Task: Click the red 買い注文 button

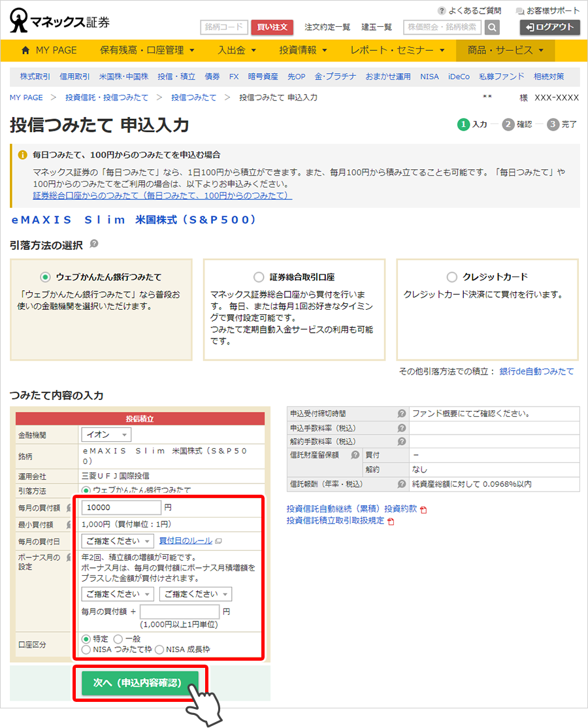Action: pos(272,27)
